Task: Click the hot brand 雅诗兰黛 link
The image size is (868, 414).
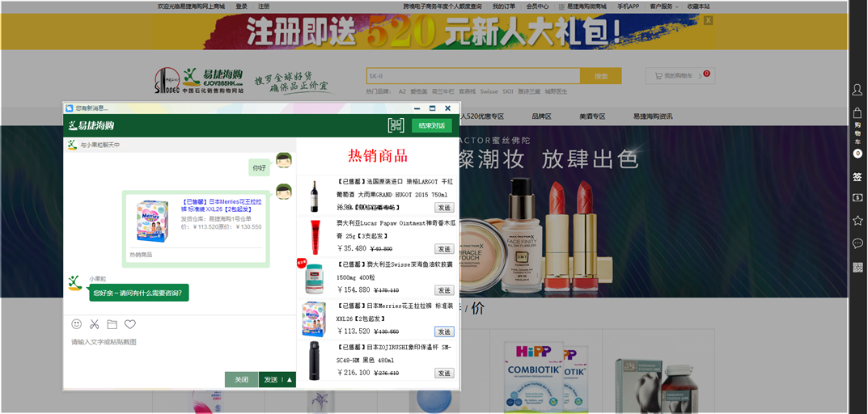Action: tap(529, 91)
